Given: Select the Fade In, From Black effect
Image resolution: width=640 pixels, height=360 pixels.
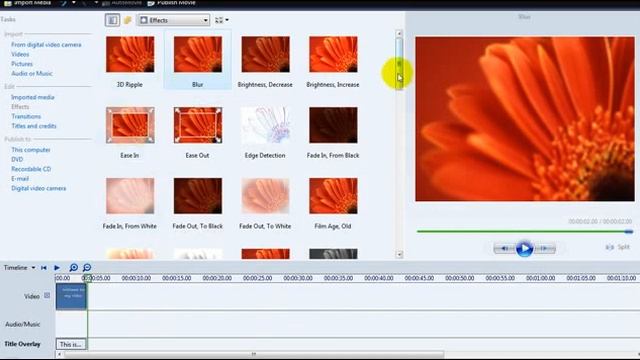Looking at the screenshot, I should (333, 125).
